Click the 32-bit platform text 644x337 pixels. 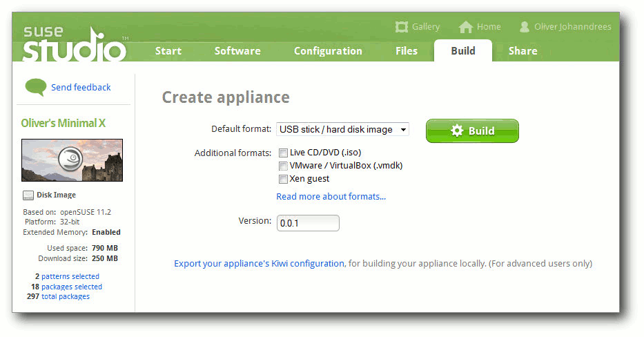click(x=70, y=222)
